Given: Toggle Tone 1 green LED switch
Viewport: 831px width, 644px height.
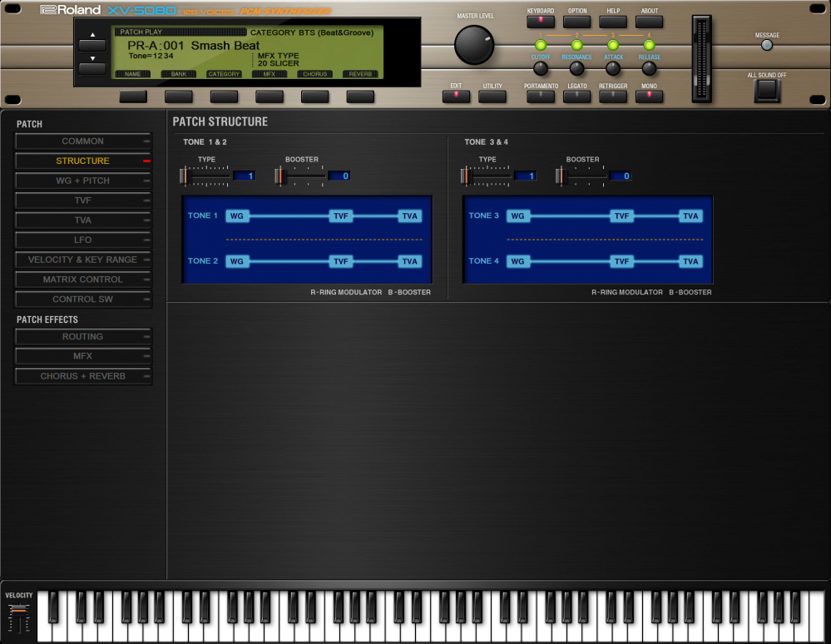Looking at the screenshot, I should coord(541,45).
